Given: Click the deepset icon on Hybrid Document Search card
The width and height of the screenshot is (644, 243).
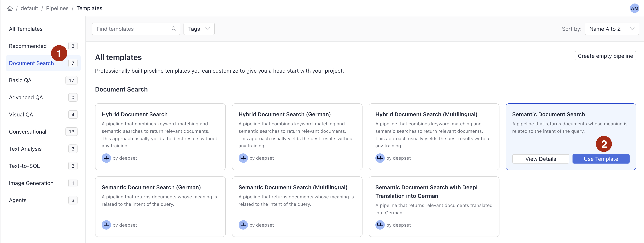Looking at the screenshot, I should (x=106, y=158).
